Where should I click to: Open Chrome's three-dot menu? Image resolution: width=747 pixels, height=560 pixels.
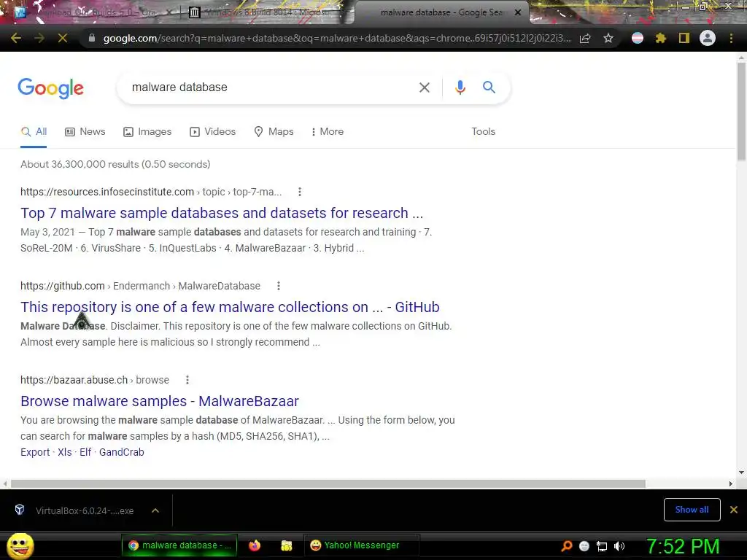(x=731, y=38)
